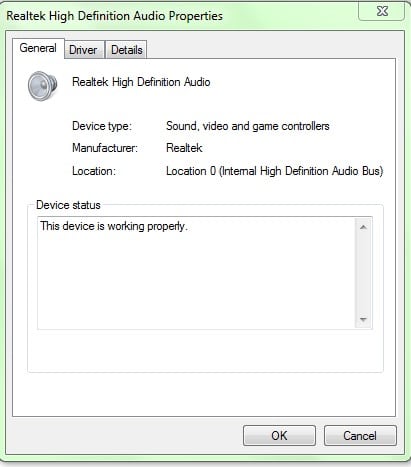Viewport: 411px width, 467px height.
Task: Click the Location label
Action: pos(94,171)
